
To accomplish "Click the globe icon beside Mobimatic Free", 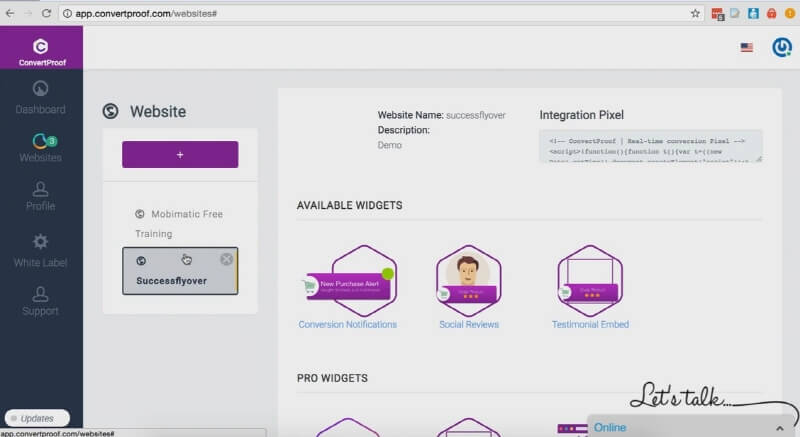I will point(140,214).
